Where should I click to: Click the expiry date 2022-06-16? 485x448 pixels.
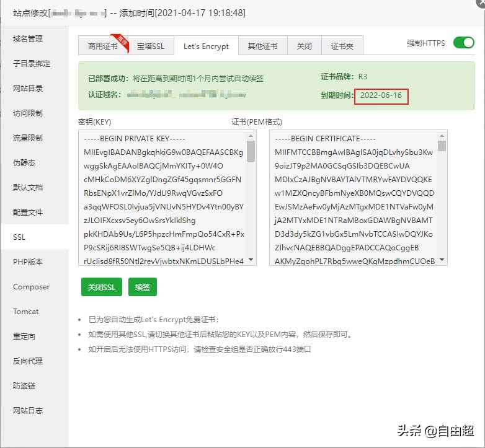click(381, 95)
